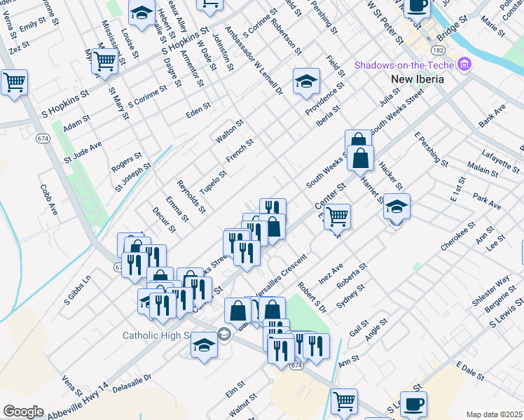Select the Walnut St label
Image resolution: width=524 pixels, height=420 pixels.
(x=242, y=405)
